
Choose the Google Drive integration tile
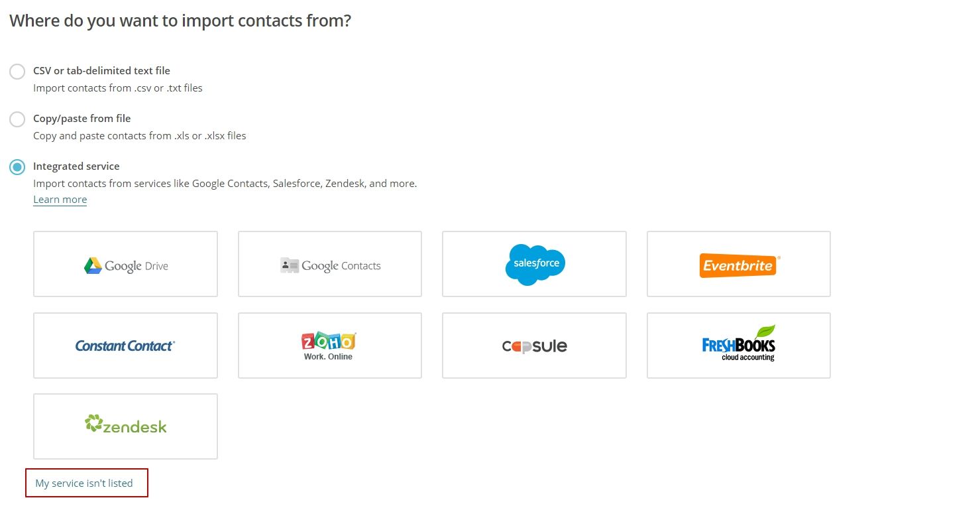tap(125, 264)
